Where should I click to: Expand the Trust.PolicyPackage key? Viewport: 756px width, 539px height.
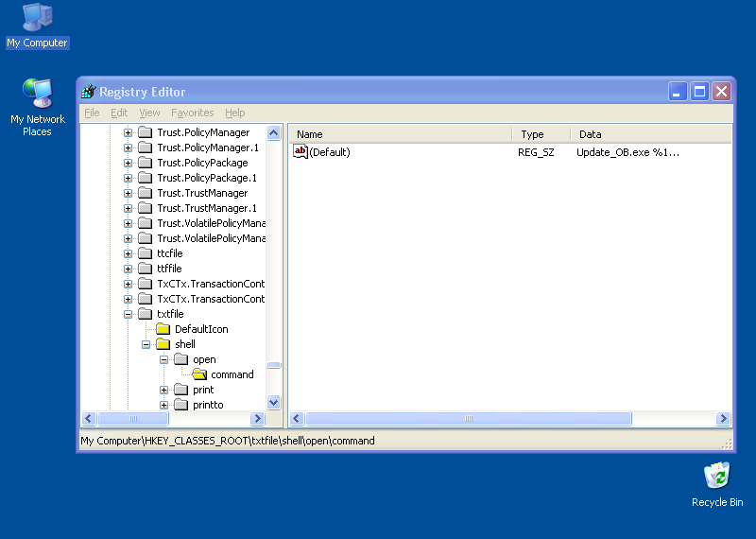128,163
